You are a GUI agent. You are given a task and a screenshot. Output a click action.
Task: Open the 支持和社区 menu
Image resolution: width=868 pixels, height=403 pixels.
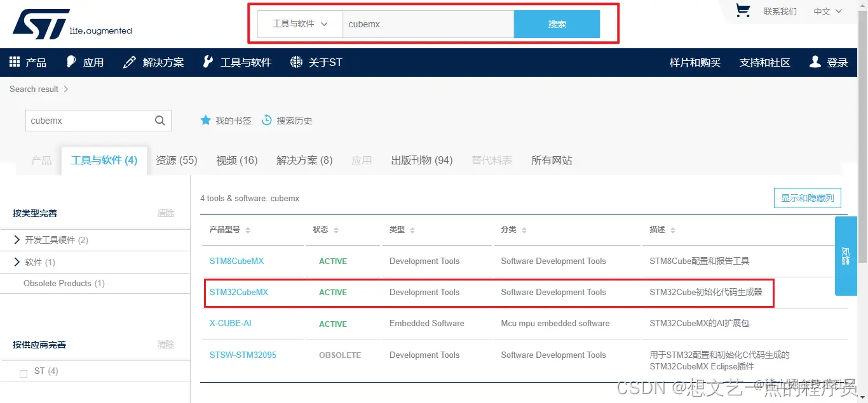pyautogui.click(x=765, y=62)
